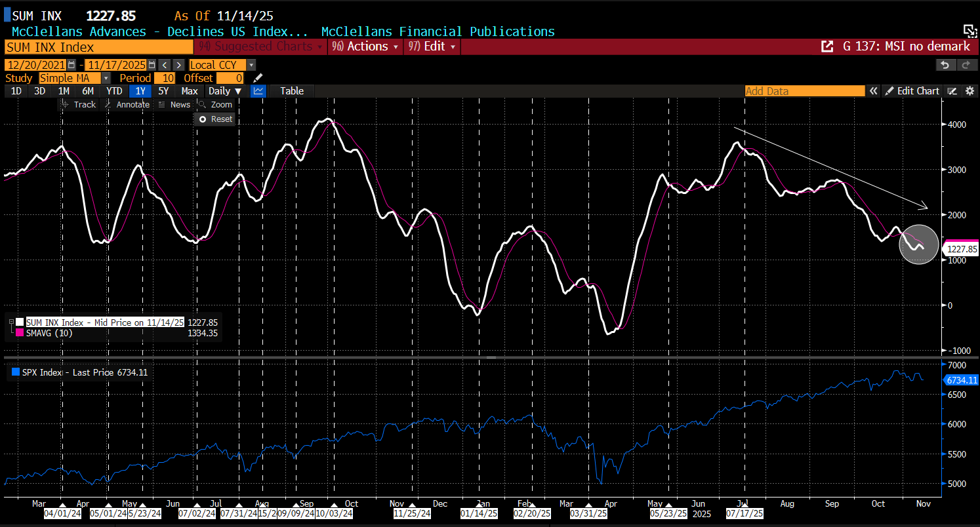The image size is (980, 527).
Task: Activate the Zoom magnifier tool
Action: [215, 105]
